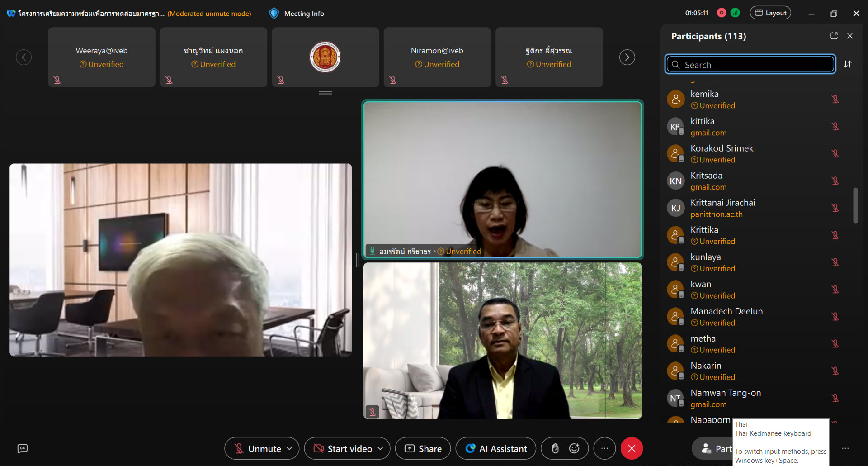Click Kritsada's KN avatar
The height and width of the screenshot is (466, 868).
click(x=676, y=181)
